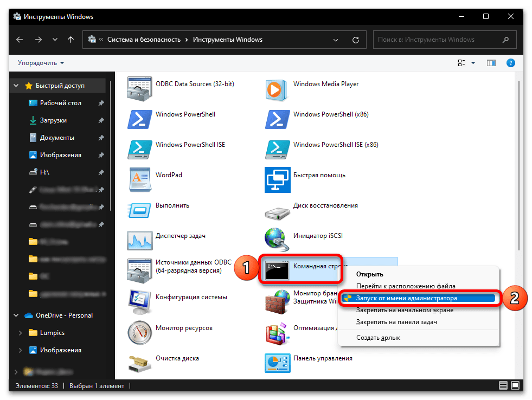Viewport: 532px width, 400px height.
Task: Click the navigation pane scrollbar
Action: pyautogui.click(x=111, y=145)
